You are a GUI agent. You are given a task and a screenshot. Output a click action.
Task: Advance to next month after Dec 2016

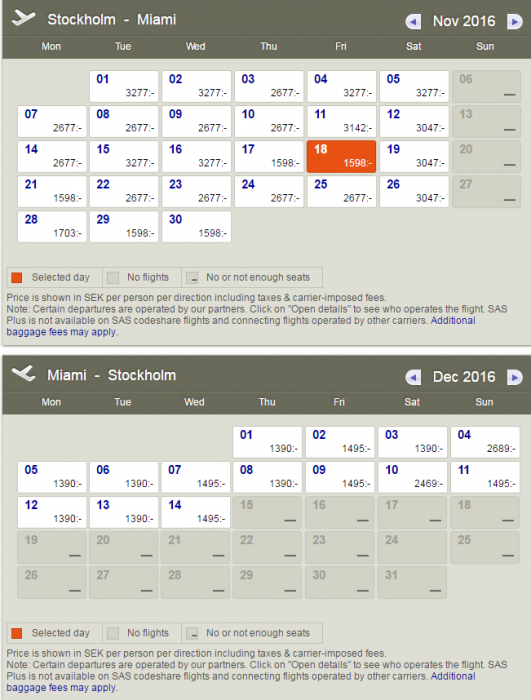tap(514, 377)
